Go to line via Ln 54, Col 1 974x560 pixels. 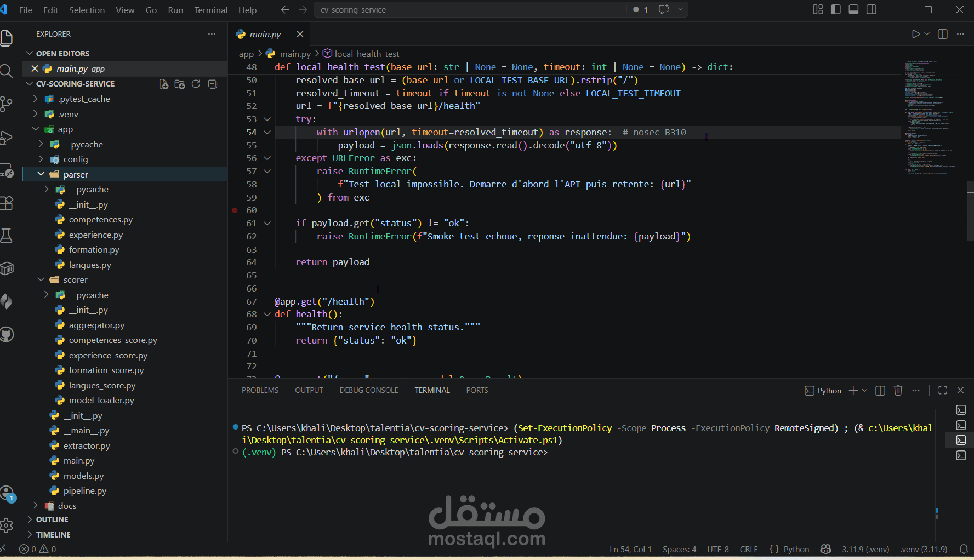pos(630,549)
